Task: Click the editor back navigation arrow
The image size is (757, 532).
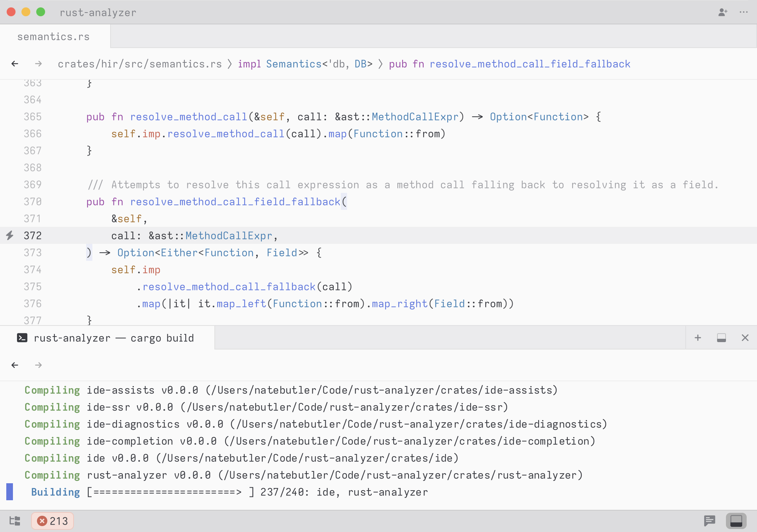Action: 15,64
